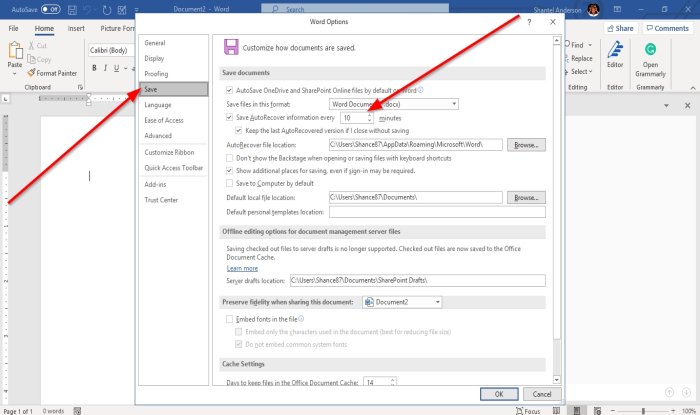Click Cancel in Word Options dialog
The width and height of the screenshot is (700, 415).
(542, 394)
